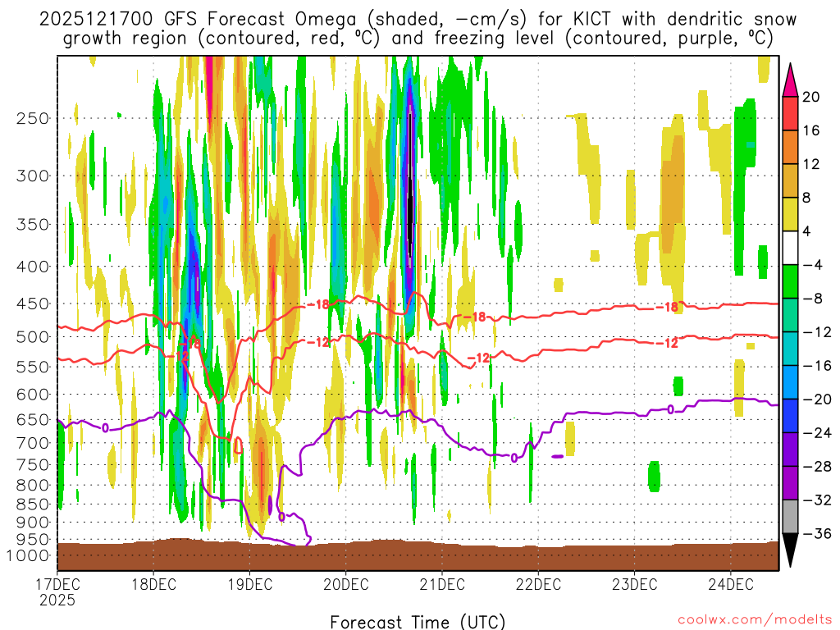Click the '900' pressure level label
This screenshot has height=630, width=840.
tap(32, 522)
